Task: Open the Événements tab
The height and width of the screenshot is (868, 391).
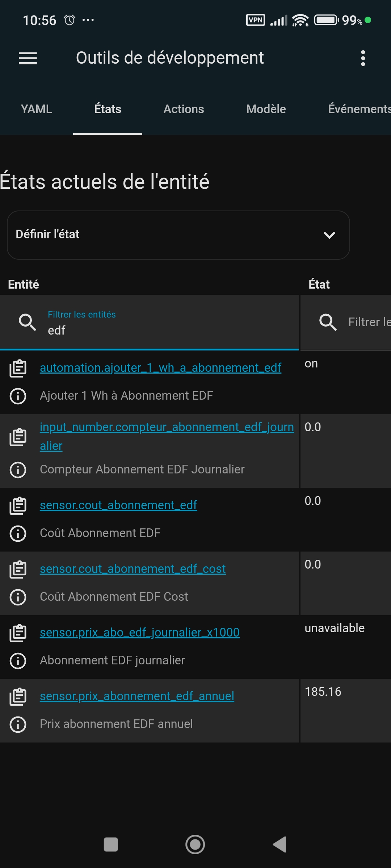Action: click(x=358, y=109)
